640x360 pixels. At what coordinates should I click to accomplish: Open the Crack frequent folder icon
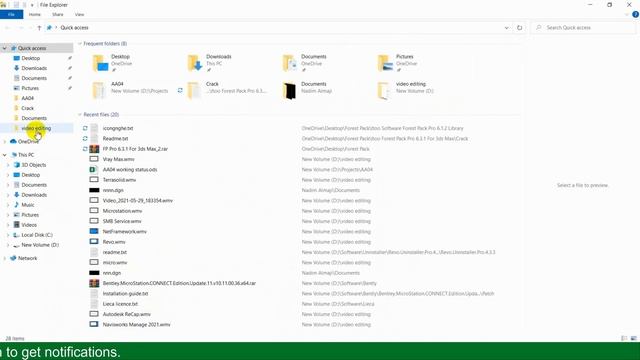coord(194,90)
